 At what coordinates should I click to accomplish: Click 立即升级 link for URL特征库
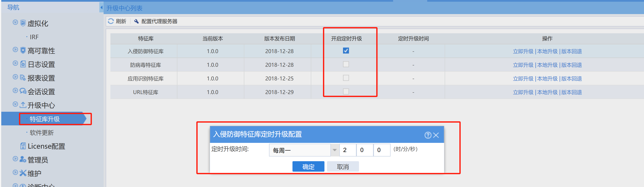pyautogui.click(x=523, y=92)
